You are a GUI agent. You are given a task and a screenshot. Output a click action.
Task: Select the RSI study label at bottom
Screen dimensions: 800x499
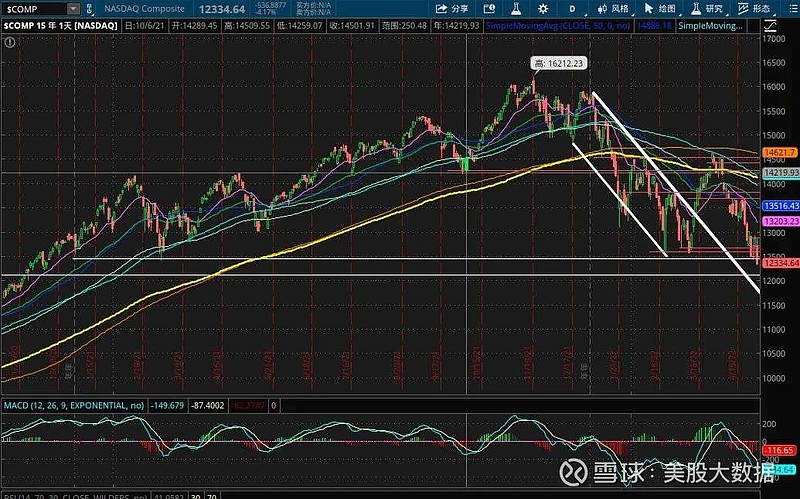[x=75, y=496]
